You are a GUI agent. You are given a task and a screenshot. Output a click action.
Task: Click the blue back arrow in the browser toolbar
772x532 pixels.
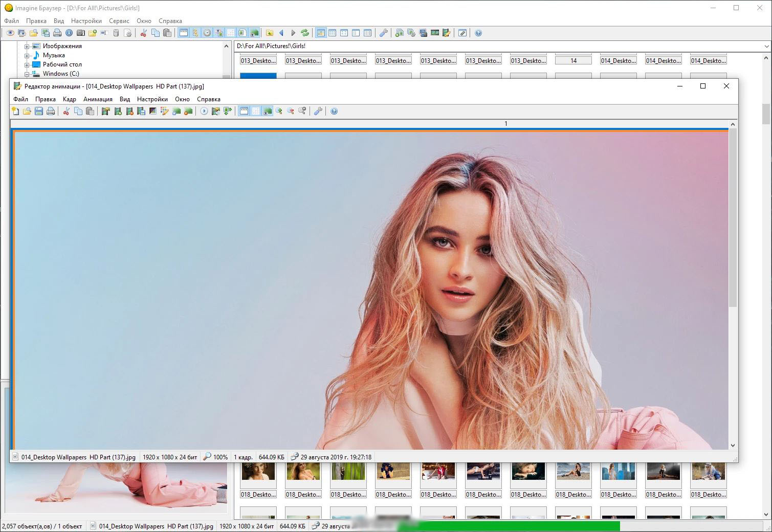pyautogui.click(x=281, y=33)
